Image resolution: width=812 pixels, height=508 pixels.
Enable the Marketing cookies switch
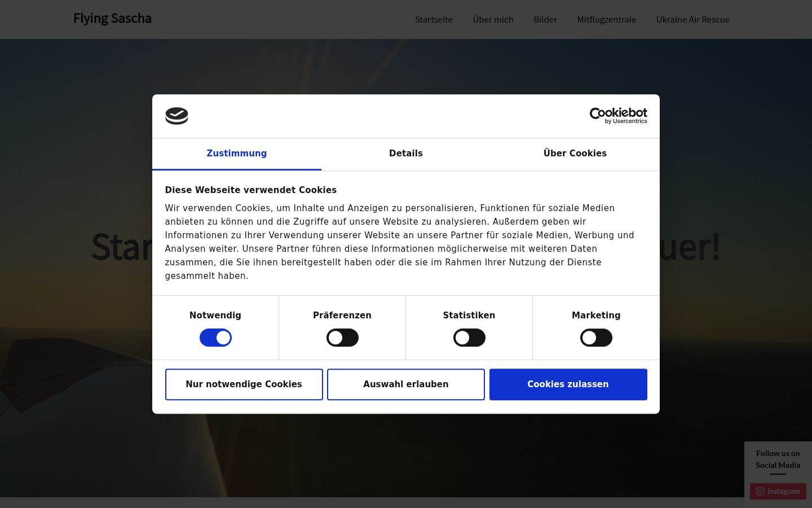pyautogui.click(x=596, y=338)
